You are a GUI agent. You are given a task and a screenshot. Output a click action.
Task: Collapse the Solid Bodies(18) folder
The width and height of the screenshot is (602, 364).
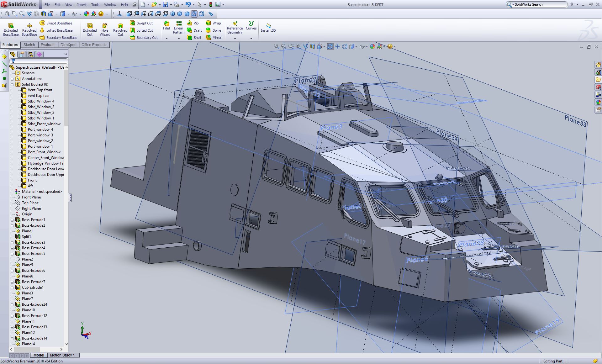[x=12, y=84]
